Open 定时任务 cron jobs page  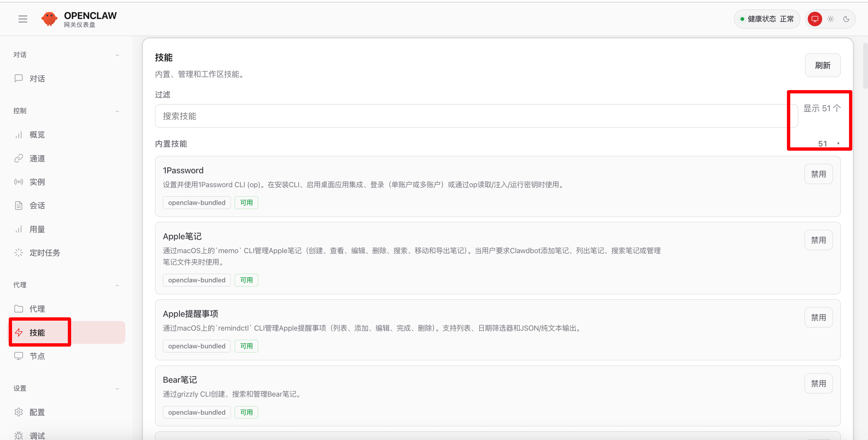click(45, 253)
